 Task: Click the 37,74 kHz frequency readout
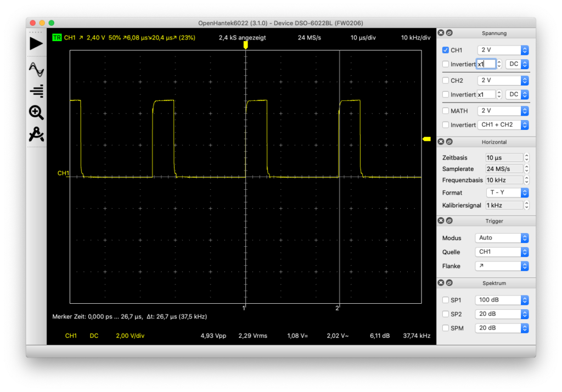click(x=417, y=336)
